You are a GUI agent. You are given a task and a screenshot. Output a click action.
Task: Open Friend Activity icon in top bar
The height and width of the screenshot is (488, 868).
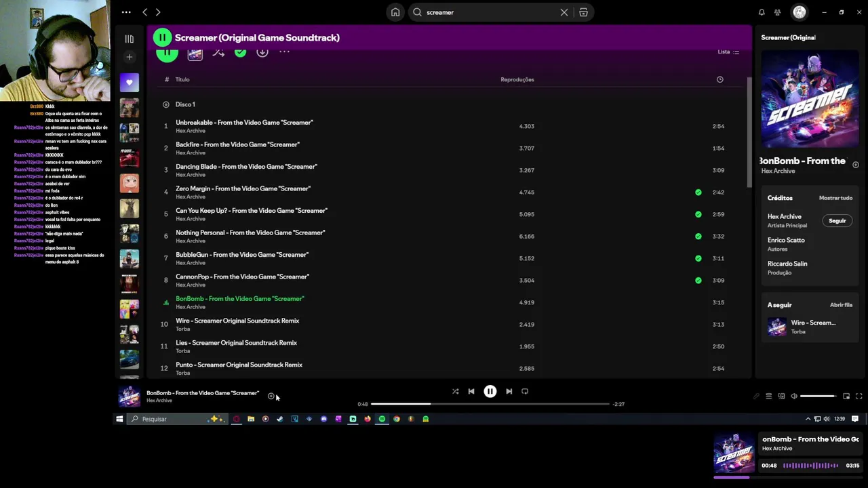[778, 12]
